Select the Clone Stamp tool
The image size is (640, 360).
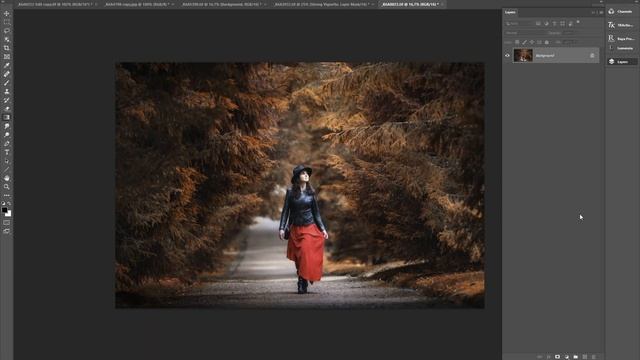7,91
